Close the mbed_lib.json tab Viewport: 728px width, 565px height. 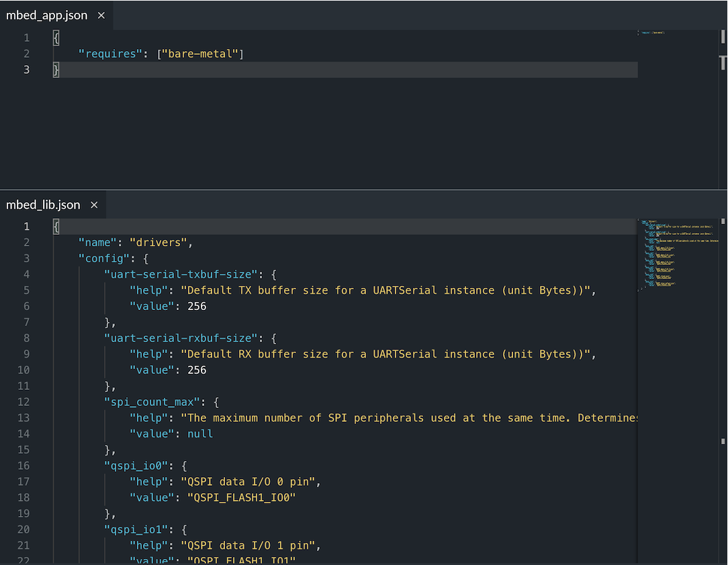[94, 205]
